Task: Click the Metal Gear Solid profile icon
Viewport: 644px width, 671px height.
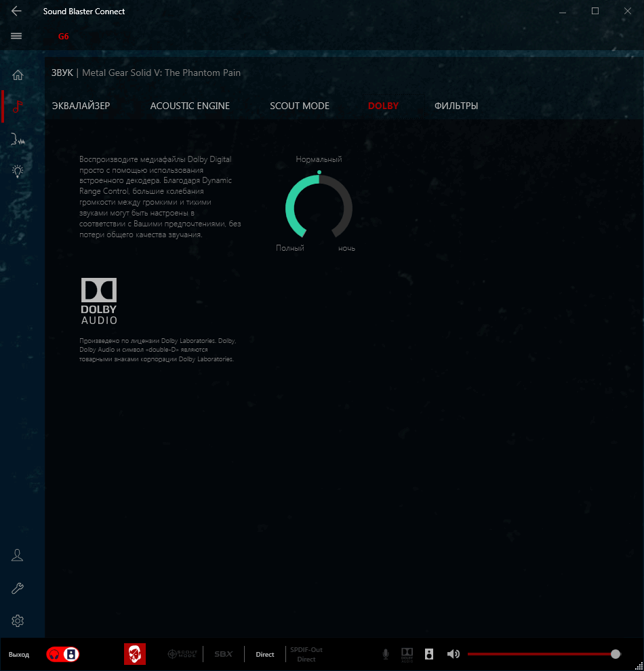Action: coord(135,654)
